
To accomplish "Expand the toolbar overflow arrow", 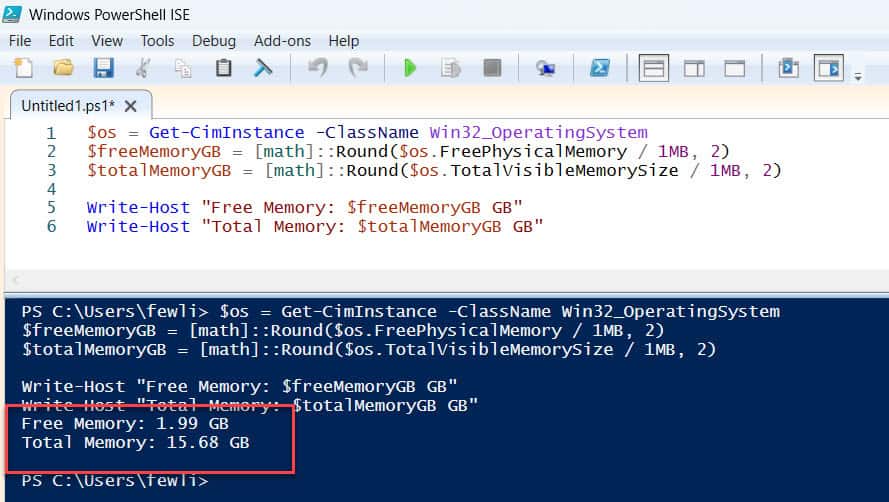I will [x=858, y=76].
